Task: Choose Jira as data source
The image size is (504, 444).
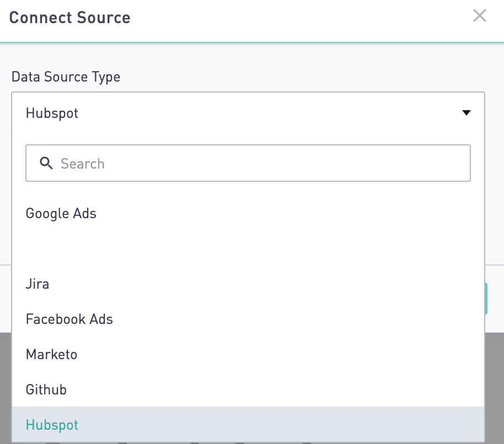Action: pos(248,284)
